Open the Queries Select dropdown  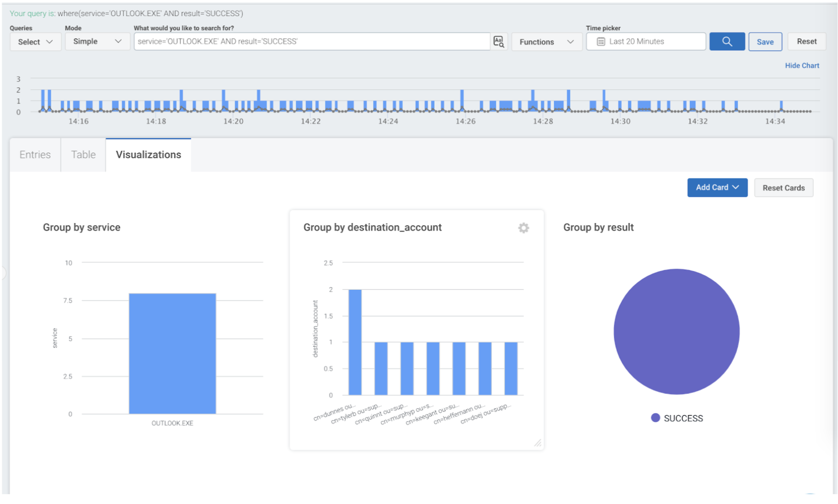point(35,42)
